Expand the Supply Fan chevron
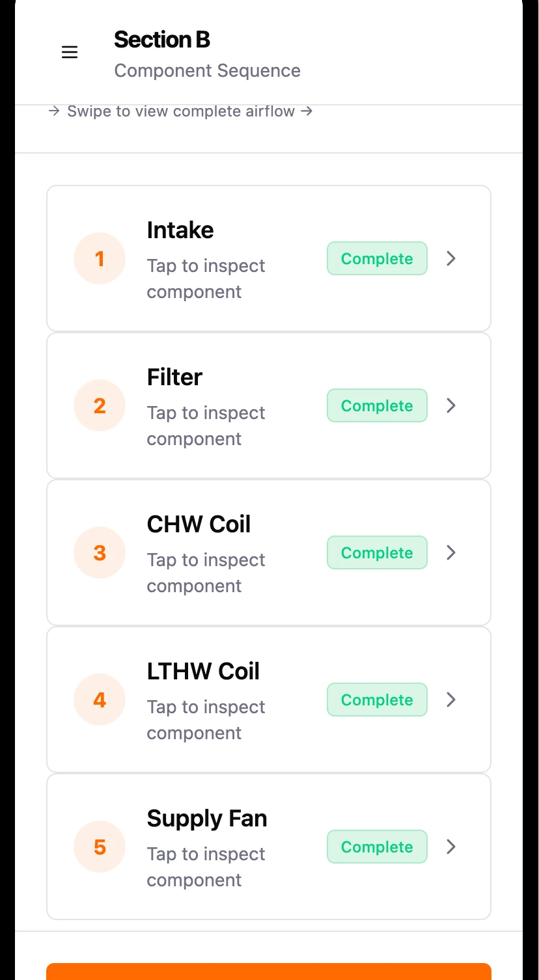The height and width of the screenshot is (980, 539). [x=451, y=847]
